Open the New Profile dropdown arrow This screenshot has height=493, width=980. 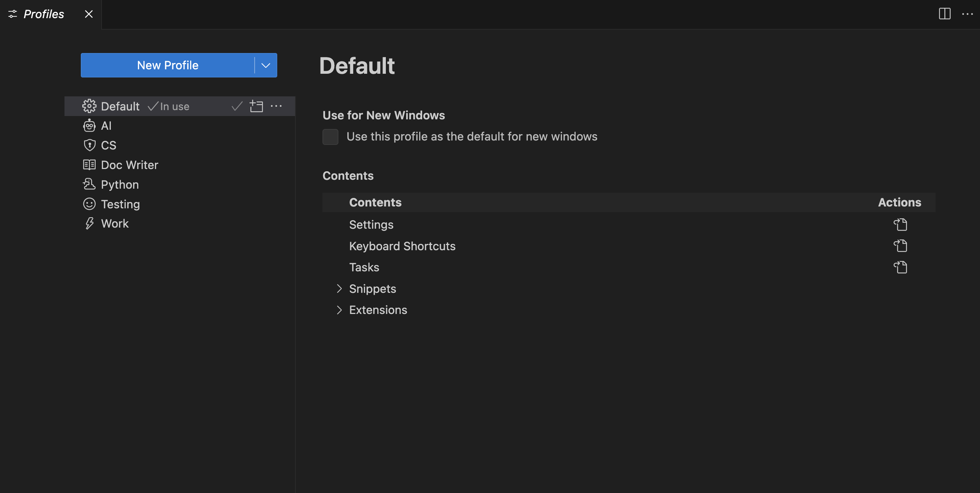pyautogui.click(x=265, y=65)
